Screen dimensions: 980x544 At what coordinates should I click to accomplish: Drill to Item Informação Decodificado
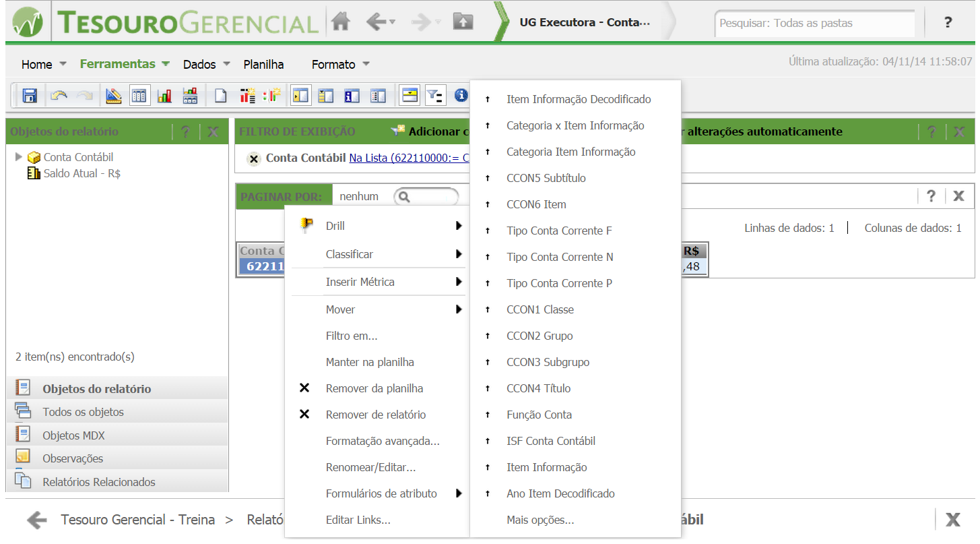point(579,99)
